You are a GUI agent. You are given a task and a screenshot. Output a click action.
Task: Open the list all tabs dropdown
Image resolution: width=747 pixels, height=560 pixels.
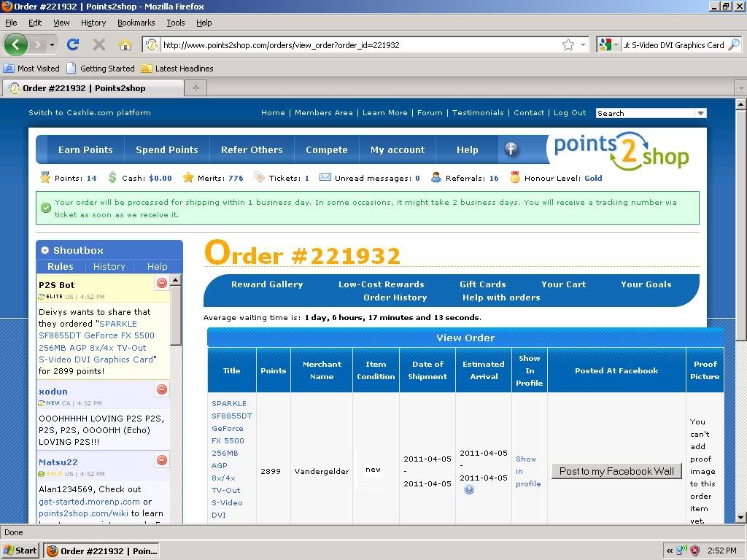pos(741,88)
